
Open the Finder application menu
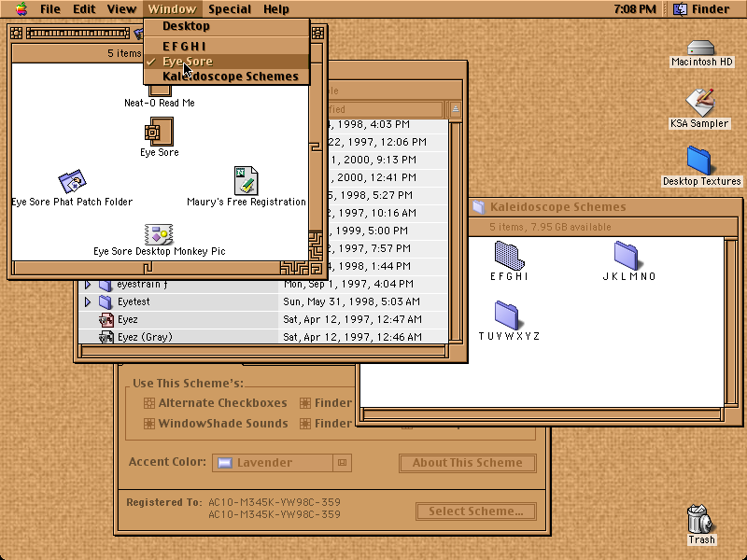point(701,9)
